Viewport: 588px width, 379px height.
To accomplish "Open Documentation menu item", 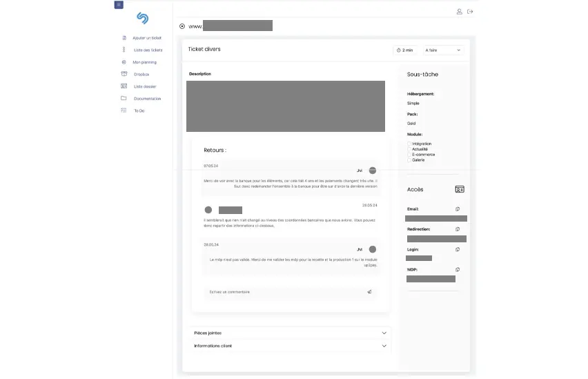I will click(x=148, y=99).
